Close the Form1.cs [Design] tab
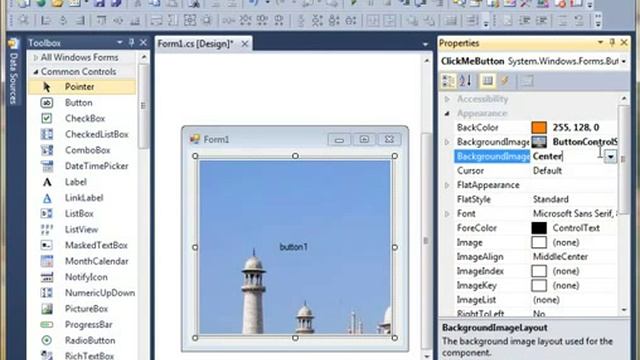Image resolution: width=640 pixels, height=360 pixels. point(244,44)
